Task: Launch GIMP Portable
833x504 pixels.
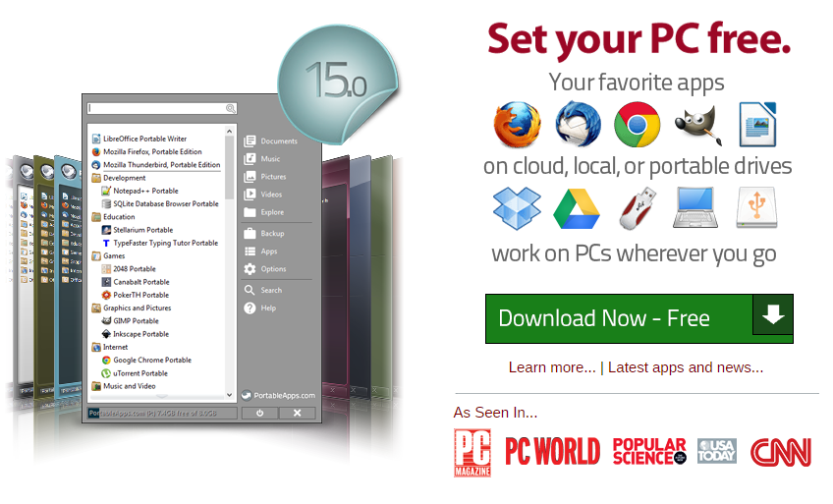Action: [130, 321]
